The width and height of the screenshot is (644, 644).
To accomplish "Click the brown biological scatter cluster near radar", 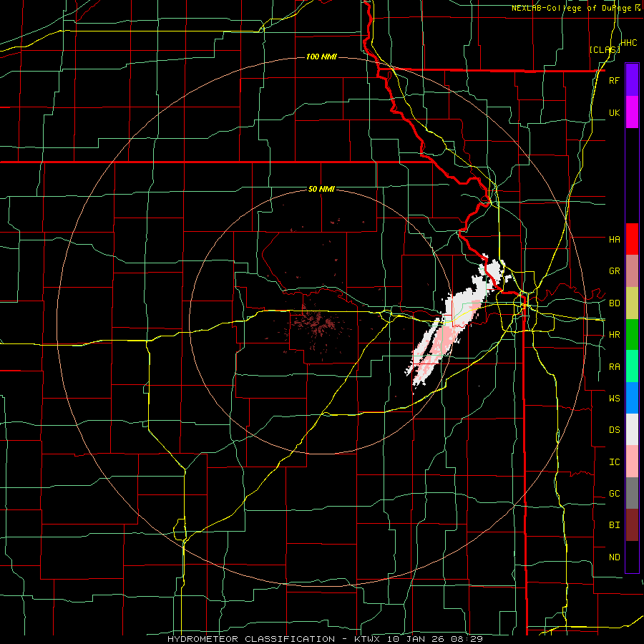I will [x=316, y=323].
